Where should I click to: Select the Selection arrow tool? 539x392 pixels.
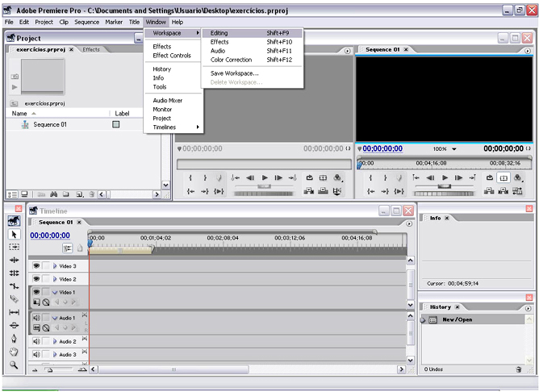click(14, 234)
